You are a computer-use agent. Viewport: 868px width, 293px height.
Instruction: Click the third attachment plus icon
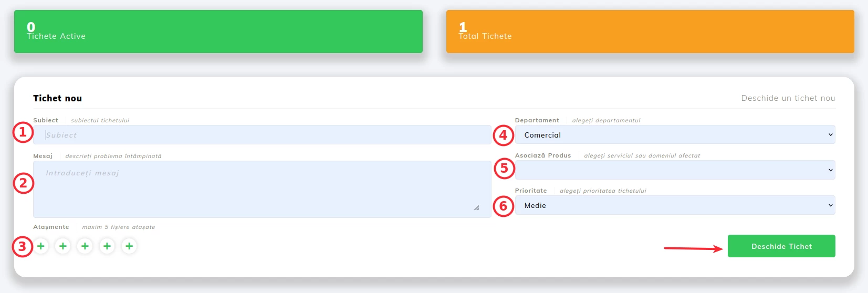click(85, 246)
